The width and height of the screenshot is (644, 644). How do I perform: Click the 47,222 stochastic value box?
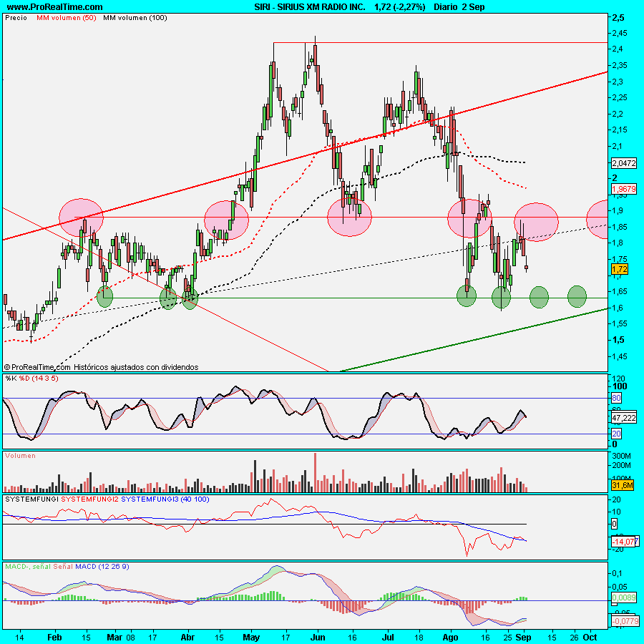click(624, 418)
